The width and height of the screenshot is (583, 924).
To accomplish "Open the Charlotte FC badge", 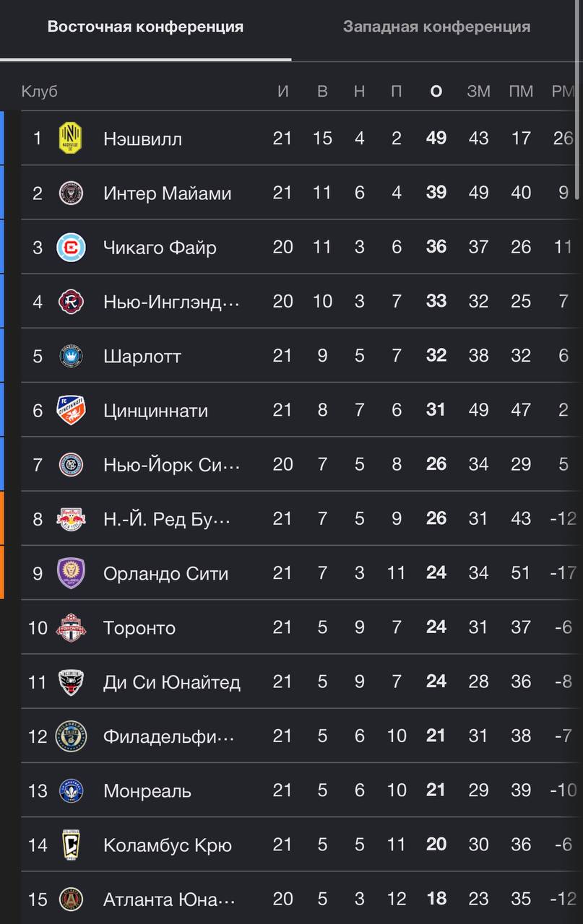I will click(x=71, y=356).
